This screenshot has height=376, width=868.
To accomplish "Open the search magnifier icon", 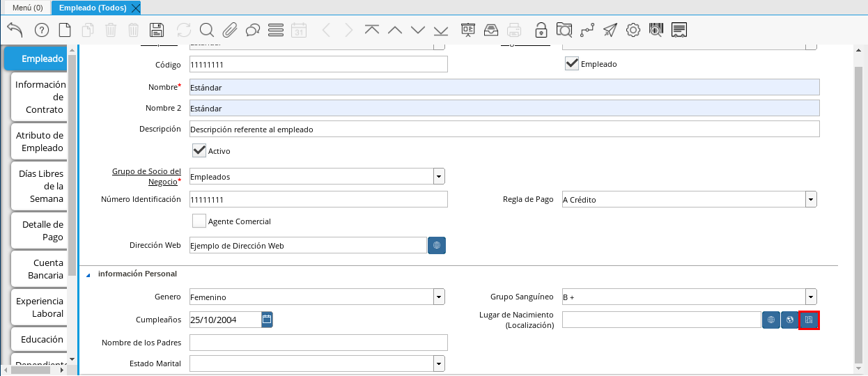I will coord(206,30).
